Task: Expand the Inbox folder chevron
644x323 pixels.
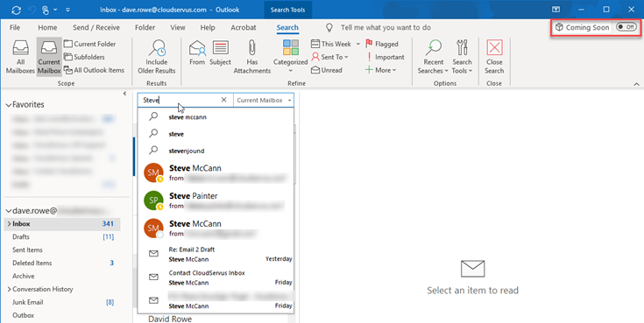Action: pyautogui.click(x=9, y=224)
